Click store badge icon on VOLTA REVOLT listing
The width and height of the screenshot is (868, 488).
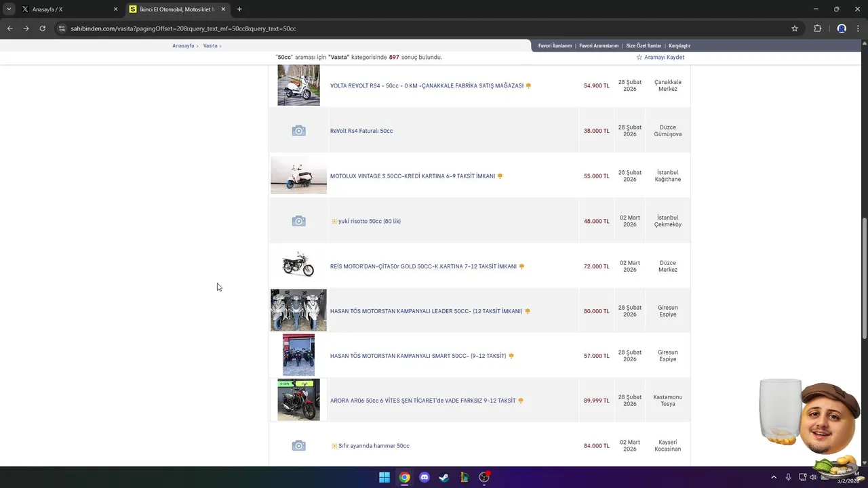pos(528,86)
